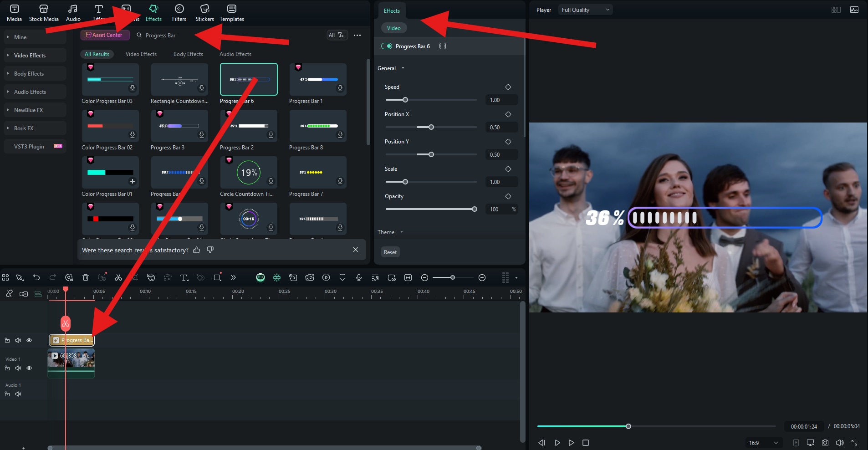Click the Reset button in the effects panel
Image resolution: width=868 pixels, height=450 pixels.
[x=390, y=252]
